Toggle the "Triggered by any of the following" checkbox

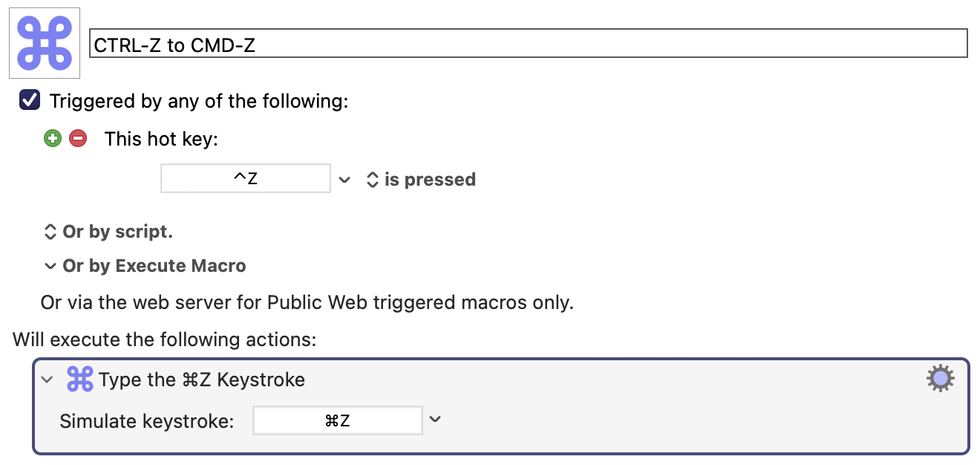[30, 100]
